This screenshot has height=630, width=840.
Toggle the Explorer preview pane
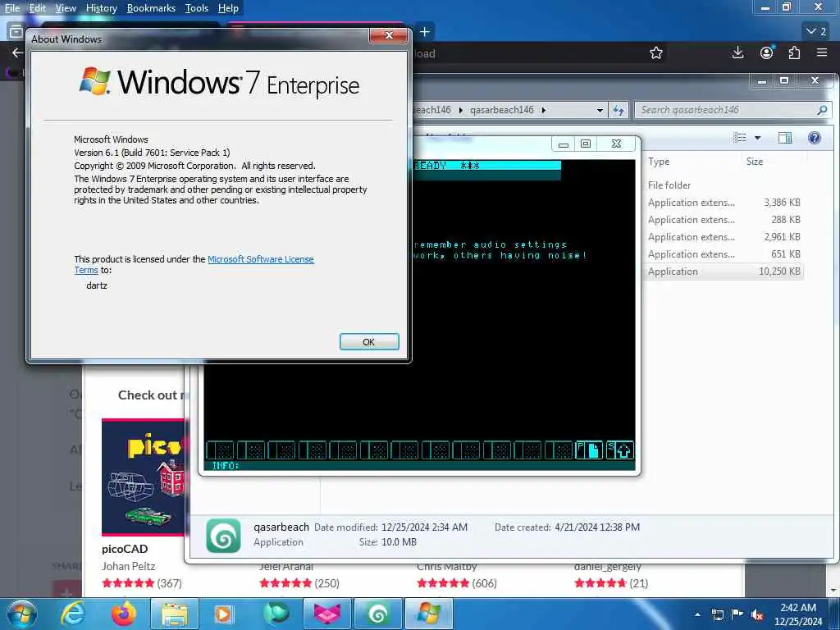785,138
